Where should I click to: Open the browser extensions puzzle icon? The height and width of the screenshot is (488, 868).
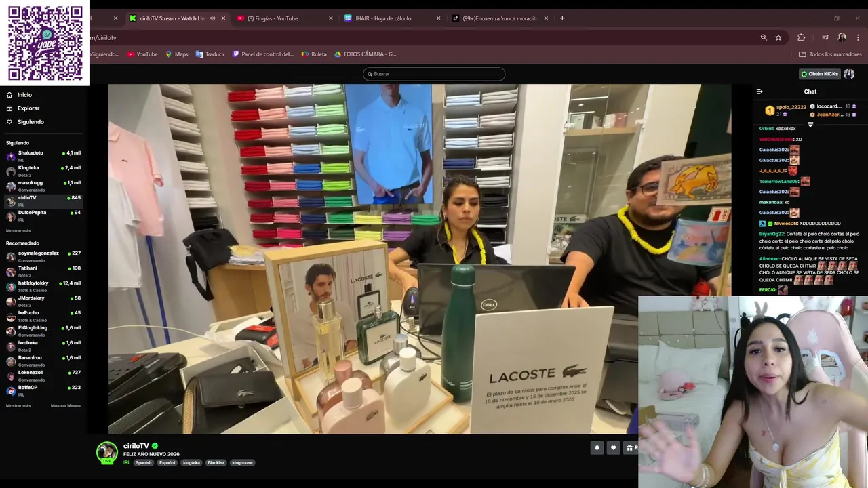point(802,38)
